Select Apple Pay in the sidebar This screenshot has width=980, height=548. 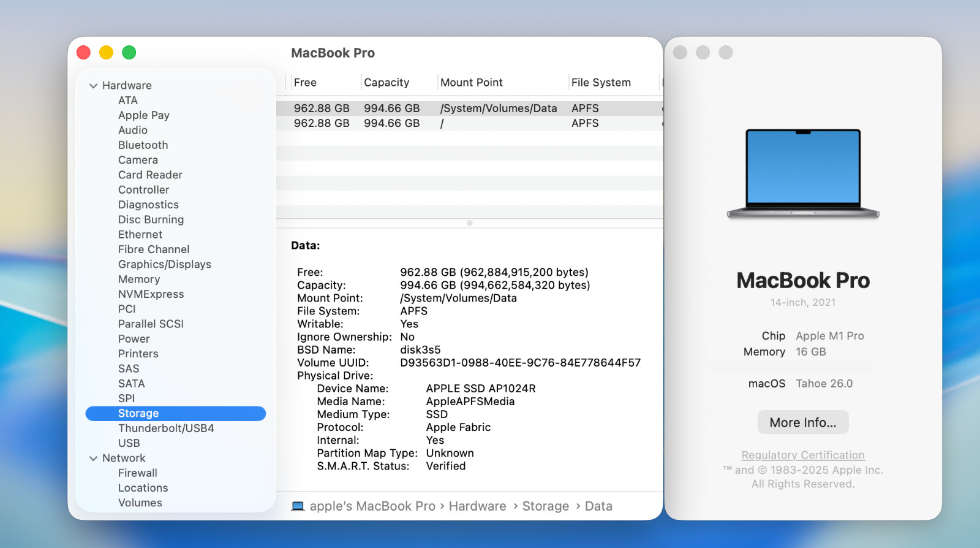coord(144,115)
